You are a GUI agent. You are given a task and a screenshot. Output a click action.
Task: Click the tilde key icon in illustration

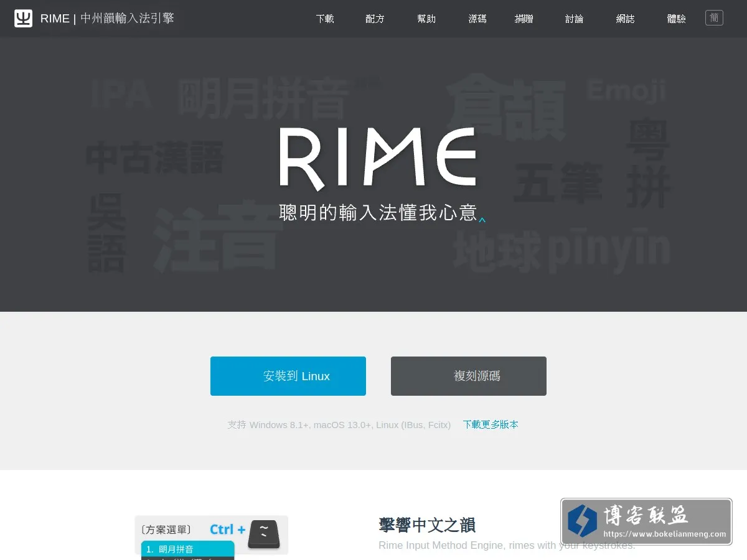pos(264,534)
